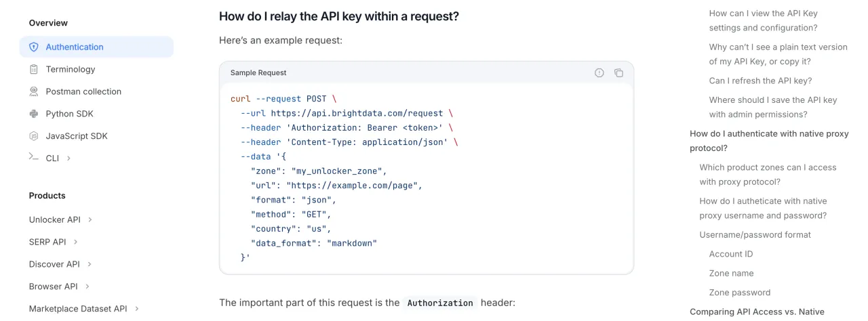Click the Postman collection icon
The image size is (868, 321).
coord(34,91)
